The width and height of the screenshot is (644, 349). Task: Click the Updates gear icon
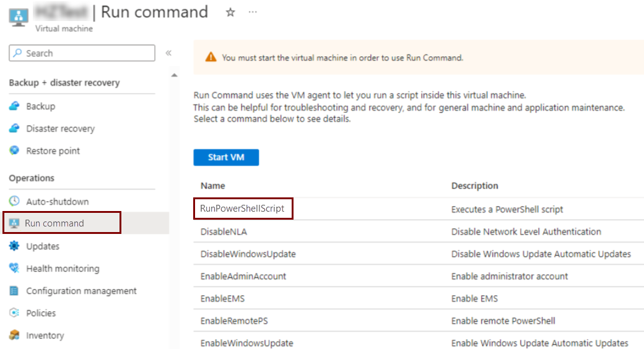pos(14,246)
